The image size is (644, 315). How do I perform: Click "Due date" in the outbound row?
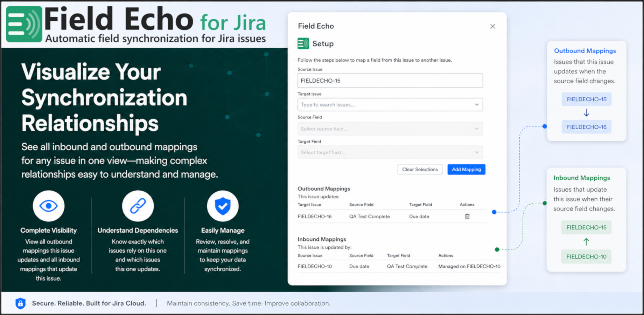coord(419,216)
